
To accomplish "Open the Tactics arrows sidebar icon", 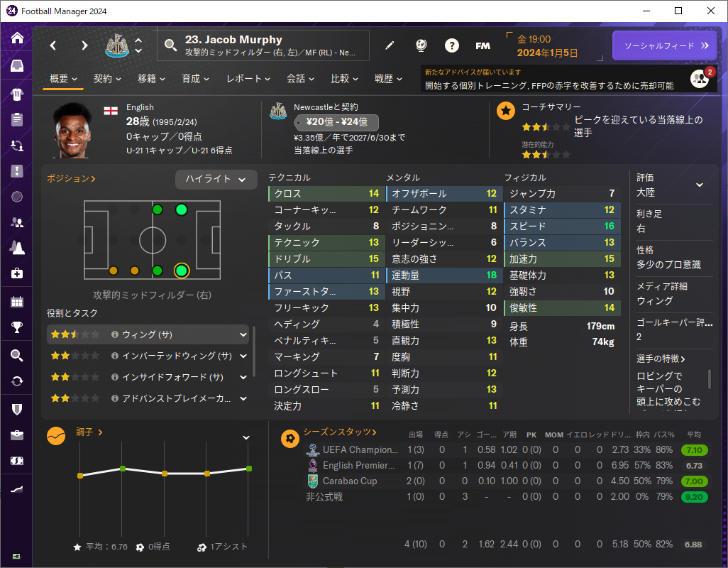I will tap(17, 146).
